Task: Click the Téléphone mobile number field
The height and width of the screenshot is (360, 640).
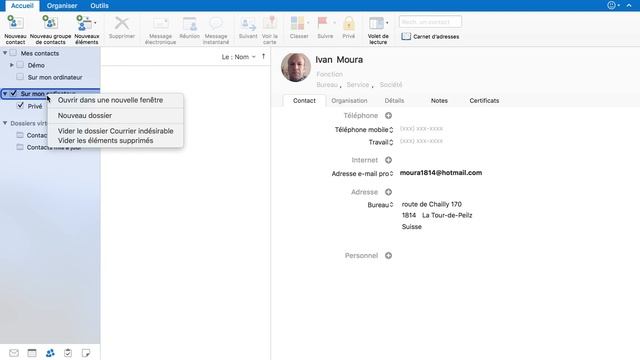Action: point(422,129)
